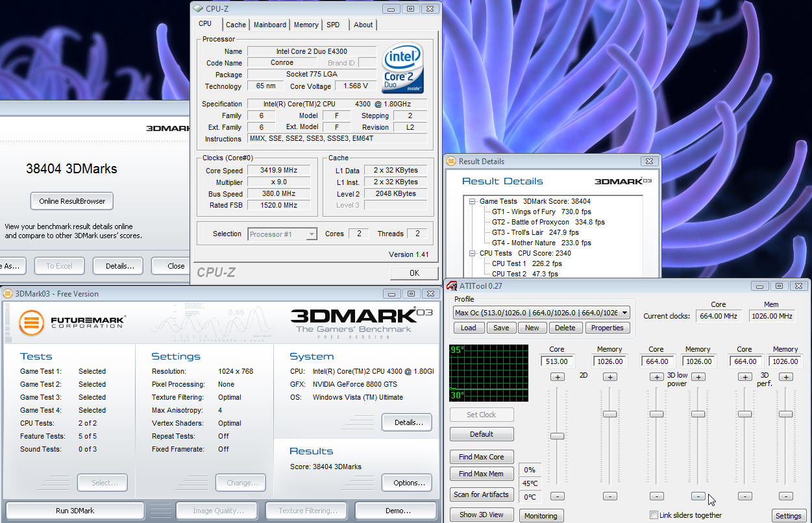Image resolution: width=812 pixels, height=523 pixels.
Task: Click plus above 2D Memory slider
Action: (609, 376)
